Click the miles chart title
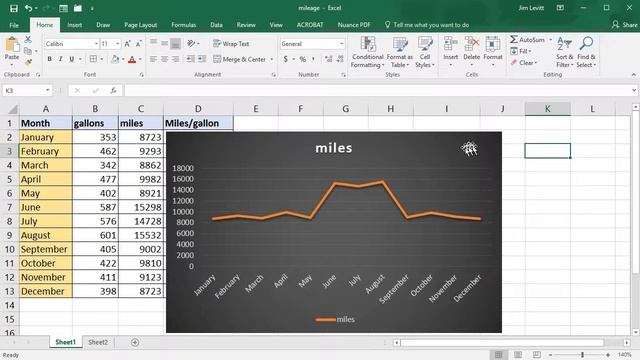Image resolution: width=640 pixels, height=360 pixels. click(x=333, y=148)
